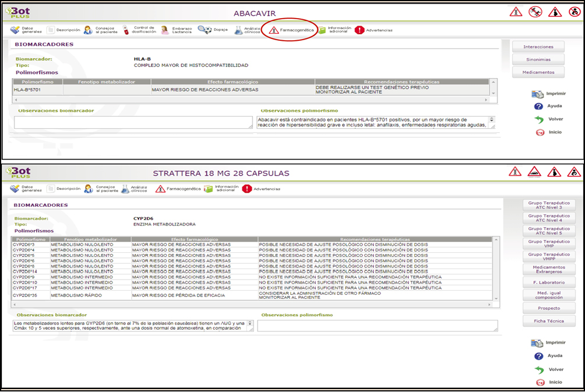
Task: Open the Ficha Técnica button
Action: [x=548, y=321]
